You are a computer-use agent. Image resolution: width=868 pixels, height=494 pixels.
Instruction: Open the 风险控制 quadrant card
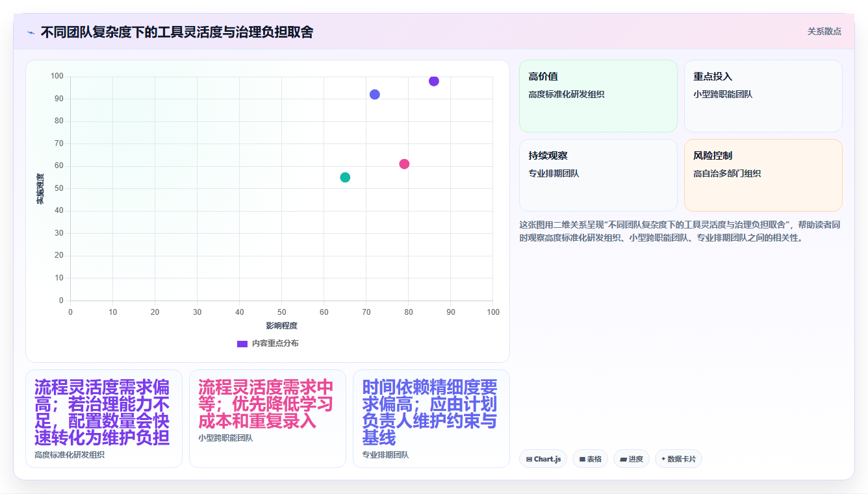click(x=763, y=175)
